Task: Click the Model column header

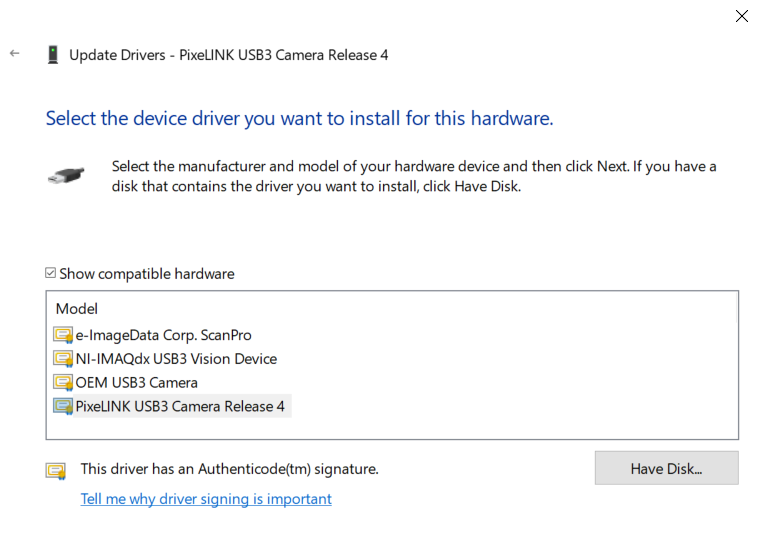Action: click(76, 309)
